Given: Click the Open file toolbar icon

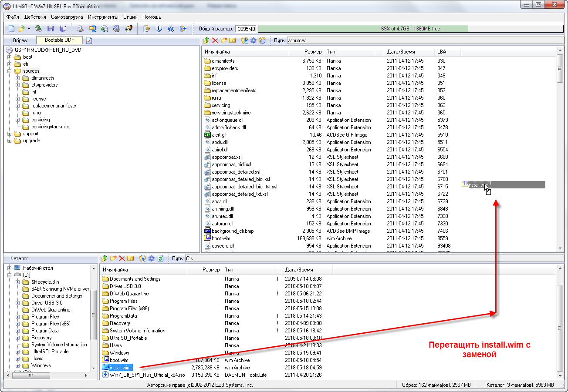Looking at the screenshot, I should point(21,29).
